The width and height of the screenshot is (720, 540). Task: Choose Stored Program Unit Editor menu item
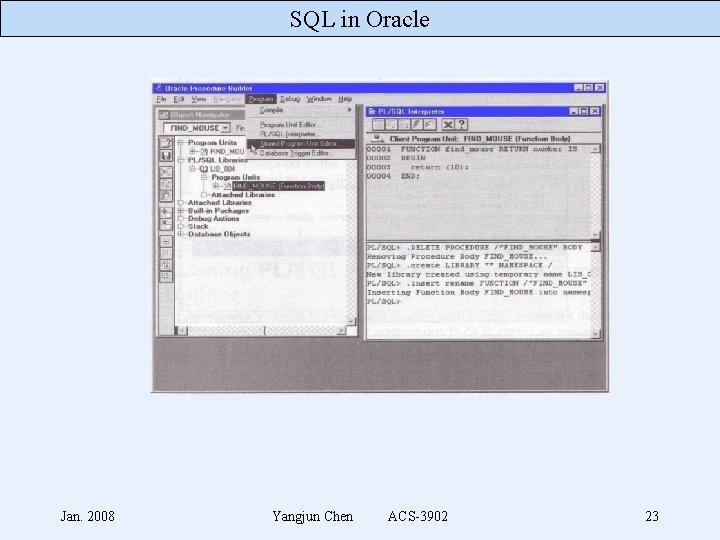click(301, 144)
